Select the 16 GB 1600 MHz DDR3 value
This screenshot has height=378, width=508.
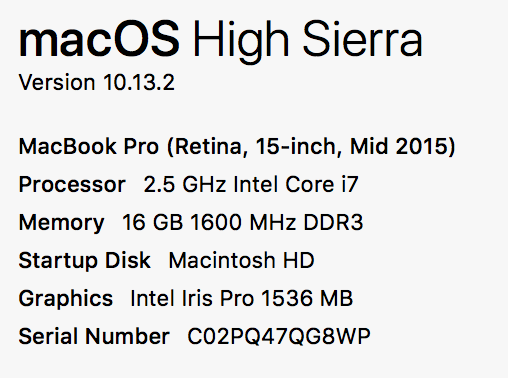[x=243, y=222]
